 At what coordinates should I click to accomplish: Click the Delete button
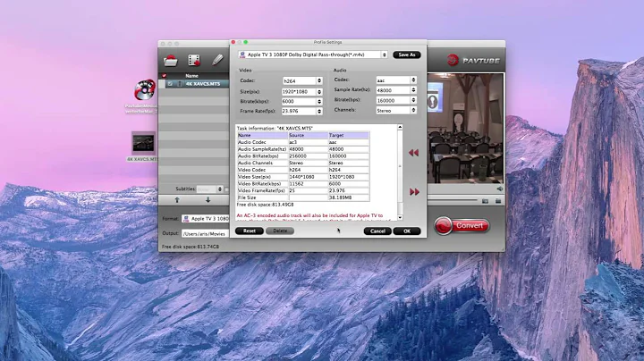pos(280,231)
